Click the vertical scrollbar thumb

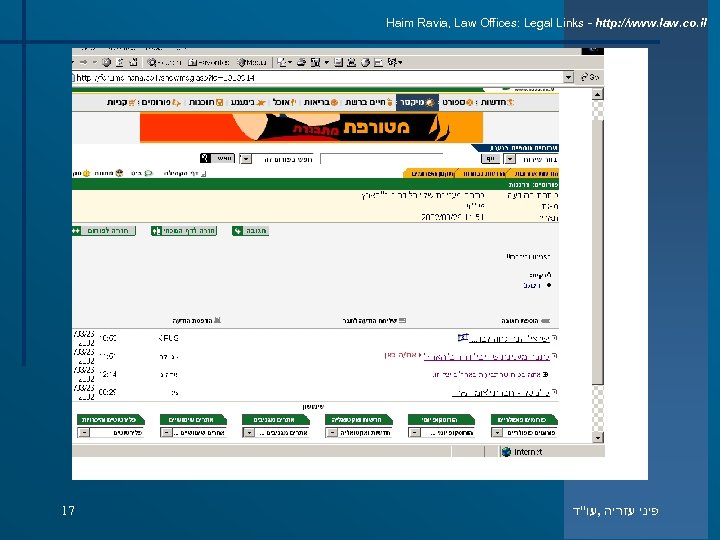pos(597,252)
